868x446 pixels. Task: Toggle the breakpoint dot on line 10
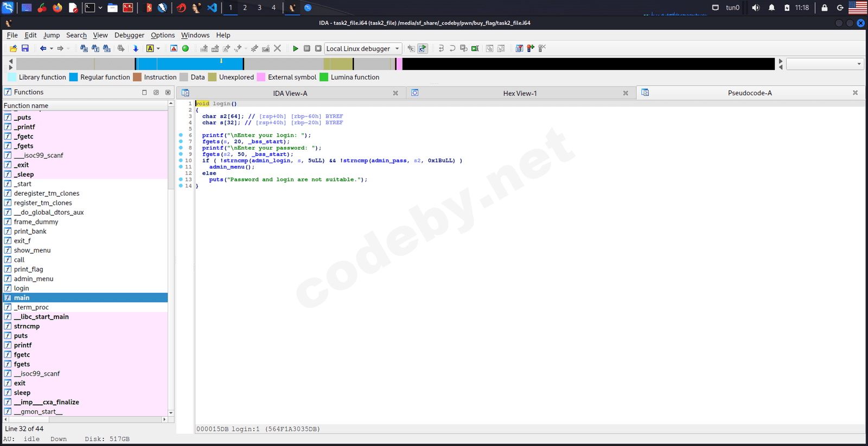point(181,160)
